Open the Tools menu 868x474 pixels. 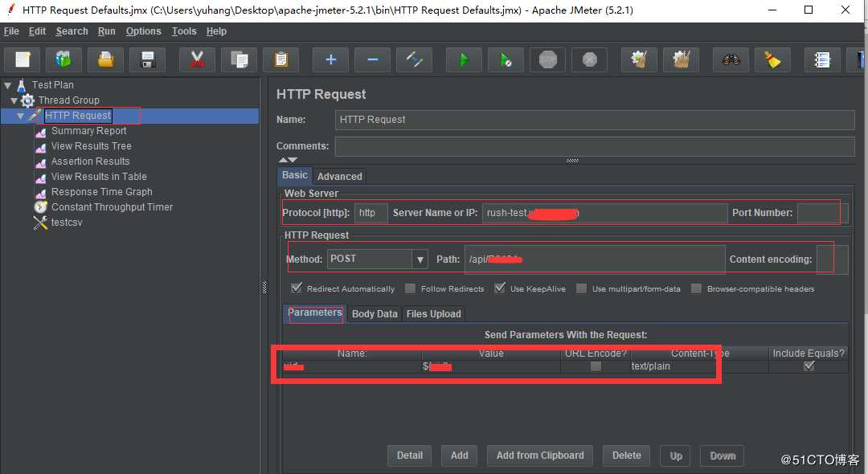(184, 31)
